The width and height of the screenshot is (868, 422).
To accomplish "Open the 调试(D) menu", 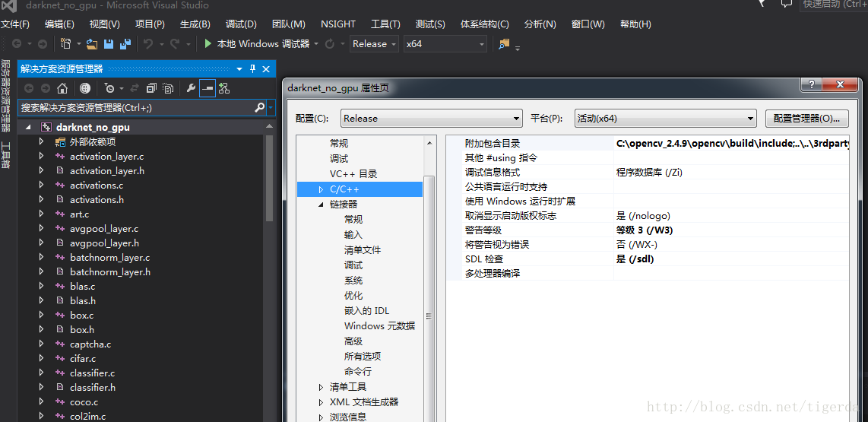I will click(x=241, y=24).
